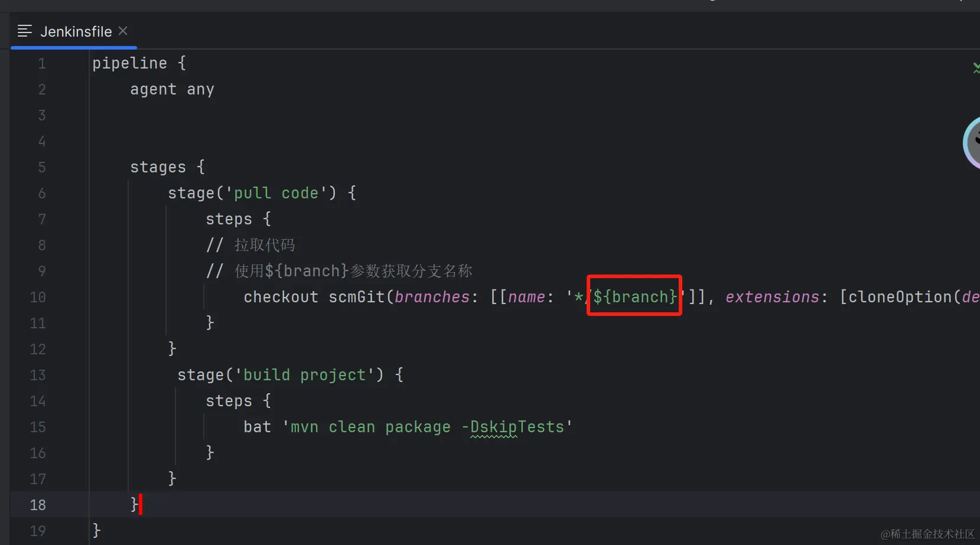Click the 'stages {' declaration
Viewport: 980px width, 545px height.
click(x=167, y=167)
